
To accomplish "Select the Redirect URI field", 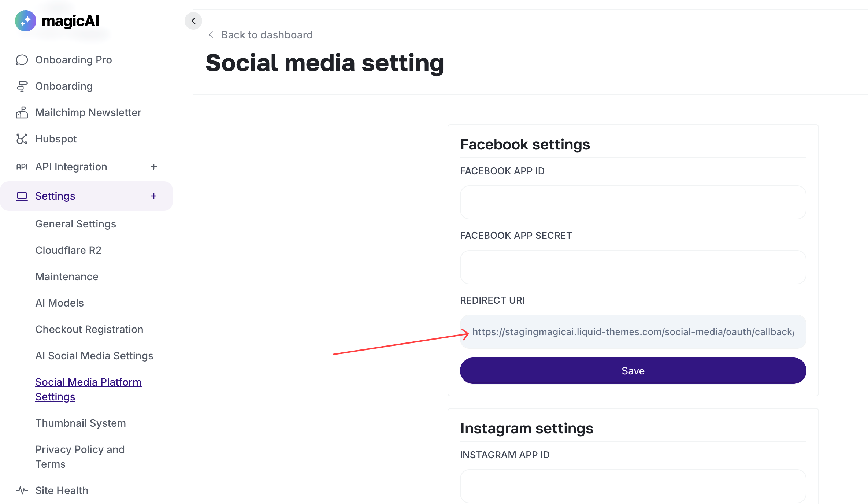I will click(x=633, y=332).
